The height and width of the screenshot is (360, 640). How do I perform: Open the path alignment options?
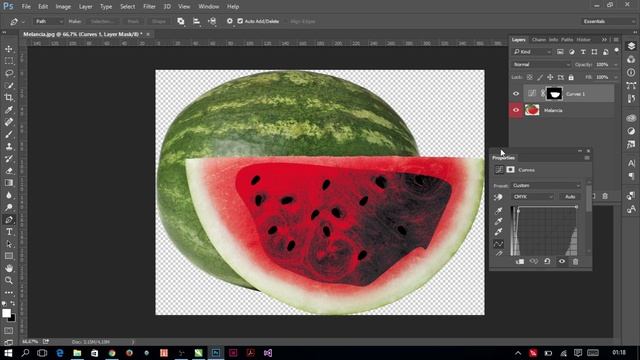[196, 21]
